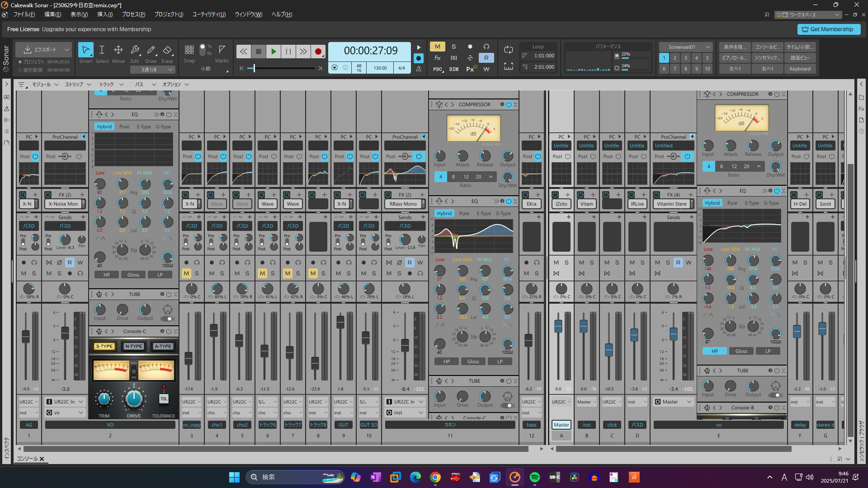Screen dimensions: 868x488
Task: Open the UR22C In input dropdown on VO
Action: tap(65, 402)
